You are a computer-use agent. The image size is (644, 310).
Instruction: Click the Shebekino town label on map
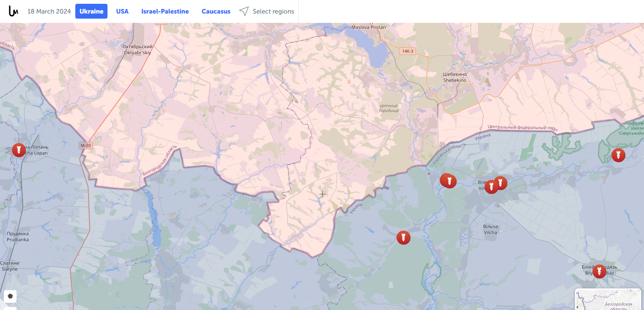[455, 77]
